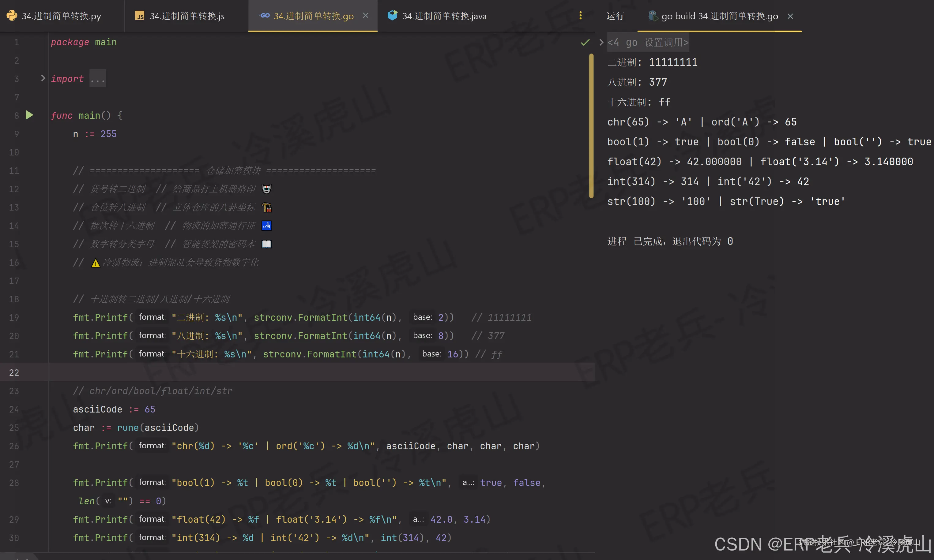Close the 34.进制简单转换.go editor tab

365,16
